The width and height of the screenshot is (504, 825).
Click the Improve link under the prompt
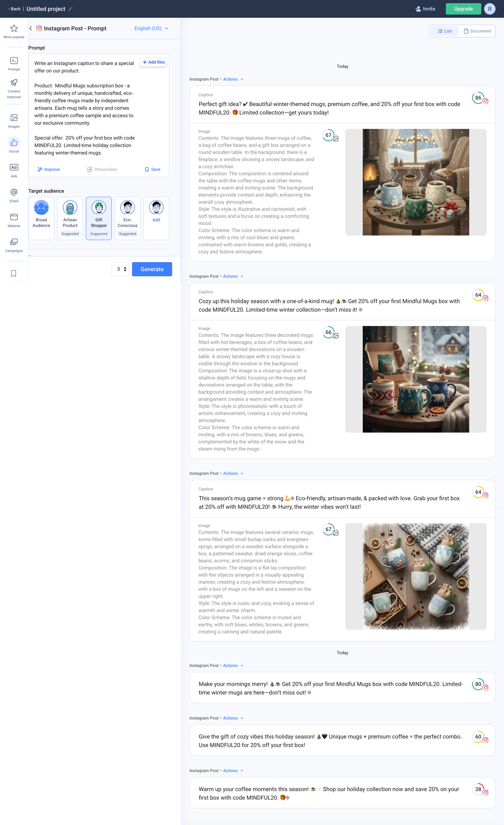click(x=49, y=169)
